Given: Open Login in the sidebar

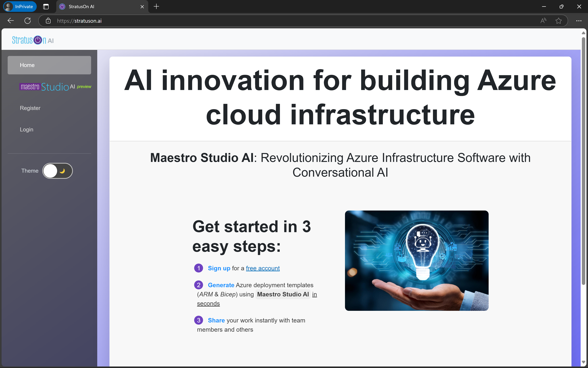Looking at the screenshot, I should [26, 129].
